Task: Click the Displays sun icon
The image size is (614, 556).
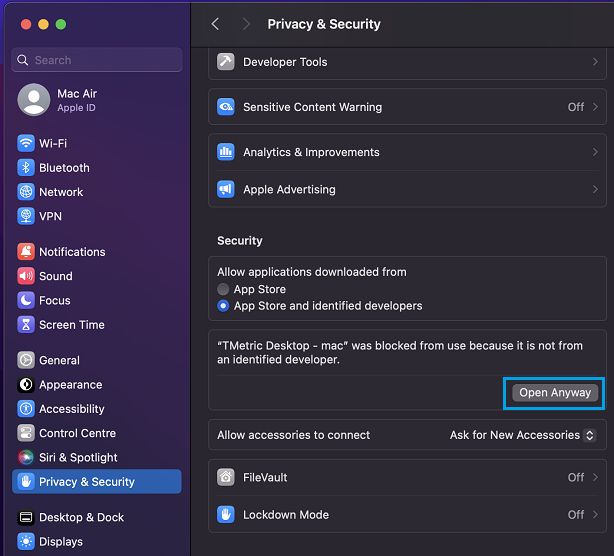Action: (26, 542)
